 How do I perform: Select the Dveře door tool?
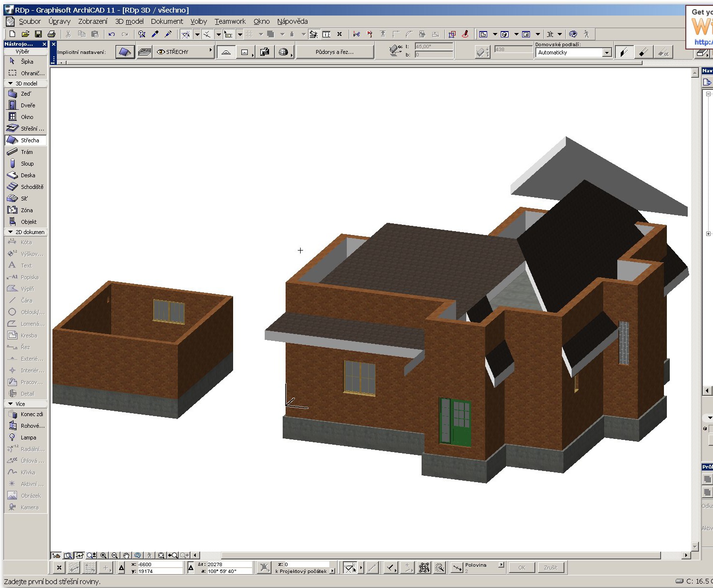point(26,105)
